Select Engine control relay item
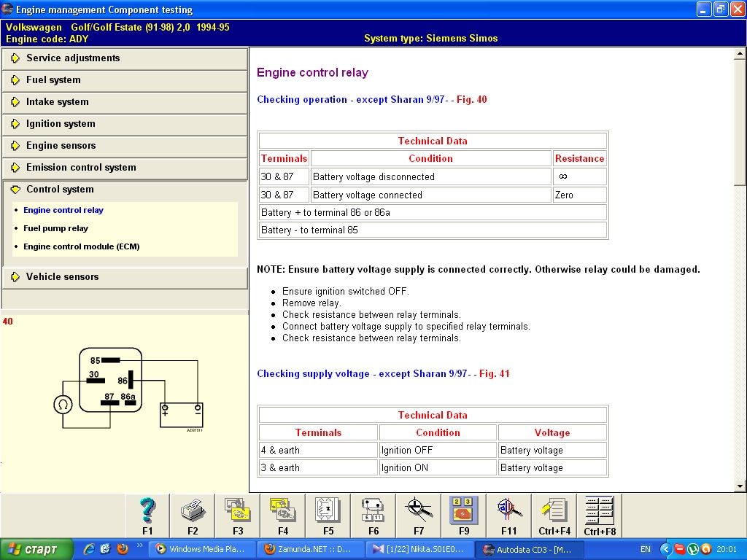The image size is (747, 560). click(x=63, y=210)
